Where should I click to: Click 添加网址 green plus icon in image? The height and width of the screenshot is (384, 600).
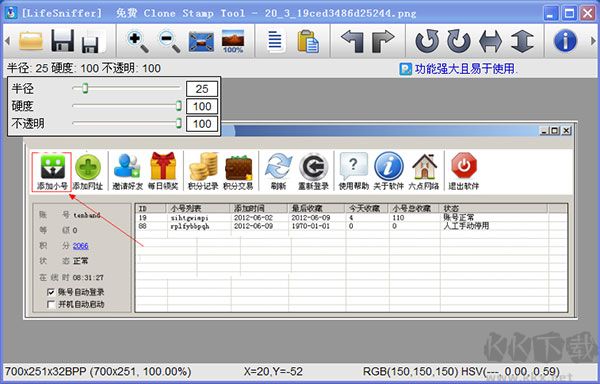pos(88,172)
